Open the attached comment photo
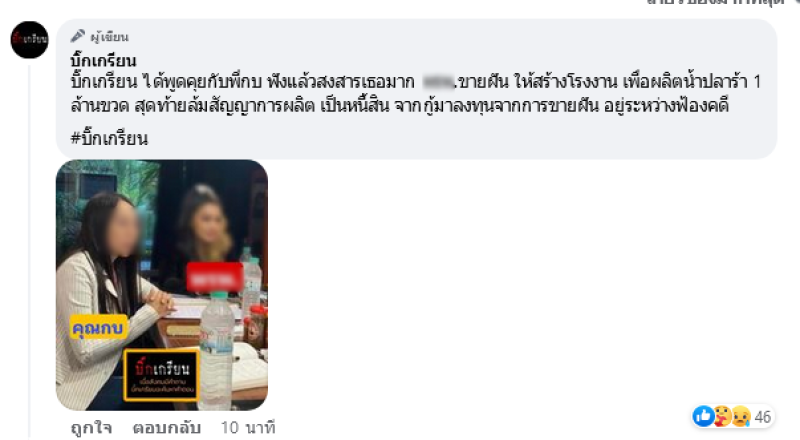The image size is (800, 440). pyautogui.click(x=162, y=285)
